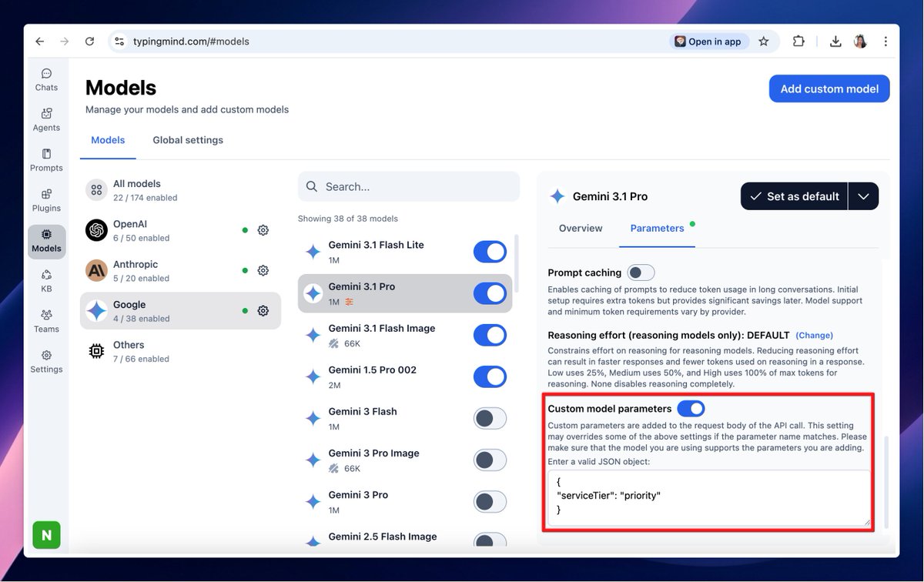Enable the Gemini 3 Pro toggle
This screenshot has width=924, height=582.
coord(490,501)
